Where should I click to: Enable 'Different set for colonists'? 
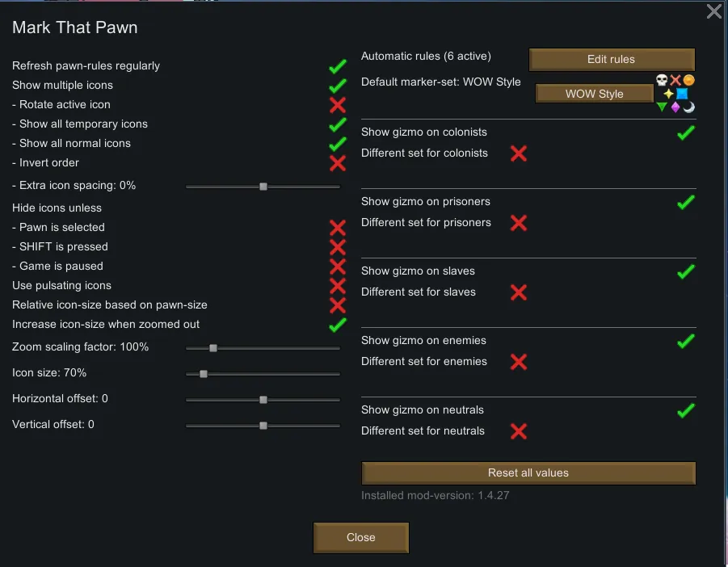click(519, 153)
